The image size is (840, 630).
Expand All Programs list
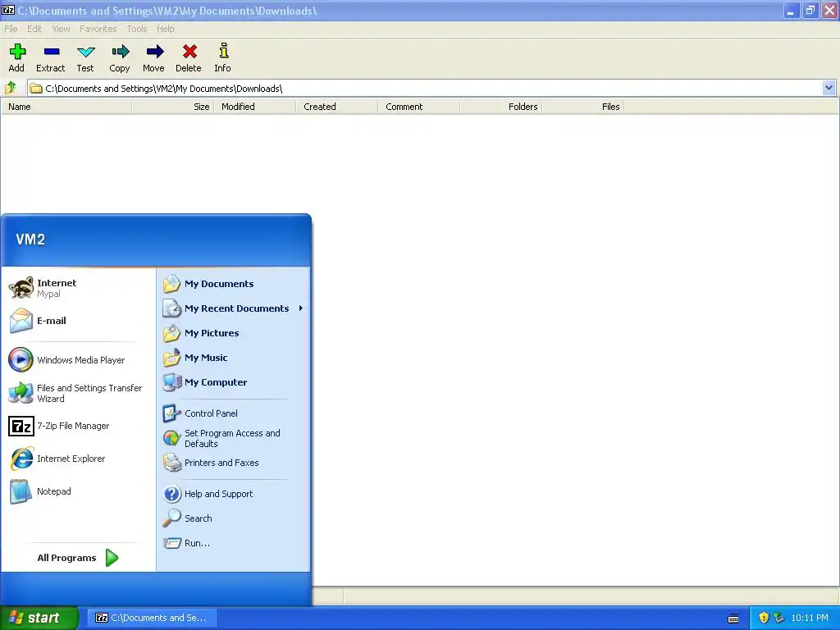click(78, 558)
